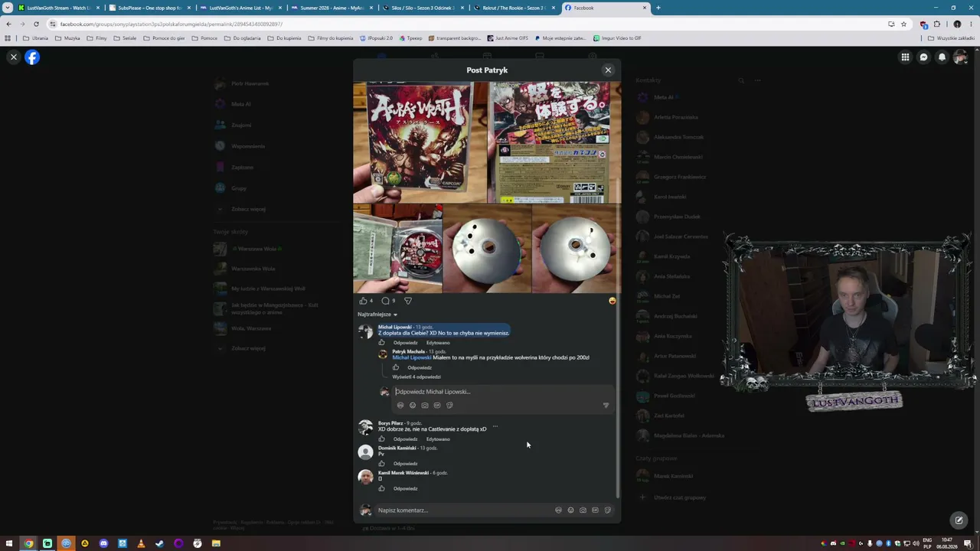
Task: Open the Japanese back cover photo
Action: coord(554,142)
